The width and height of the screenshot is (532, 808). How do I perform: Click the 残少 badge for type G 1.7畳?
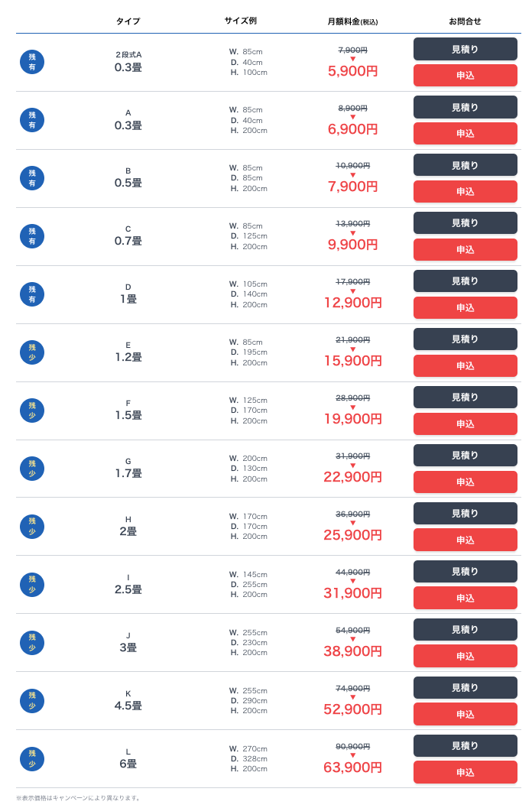pos(32,469)
